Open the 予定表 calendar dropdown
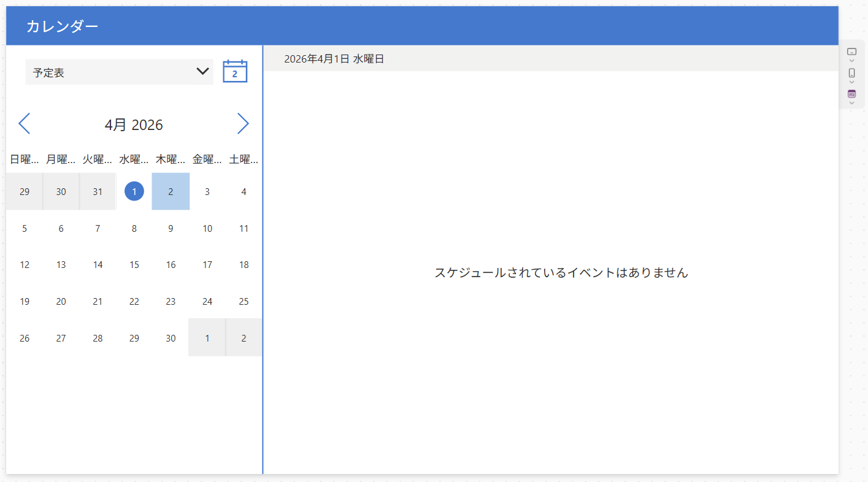The width and height of the screenshot is (868, 482). coord(119,72)
